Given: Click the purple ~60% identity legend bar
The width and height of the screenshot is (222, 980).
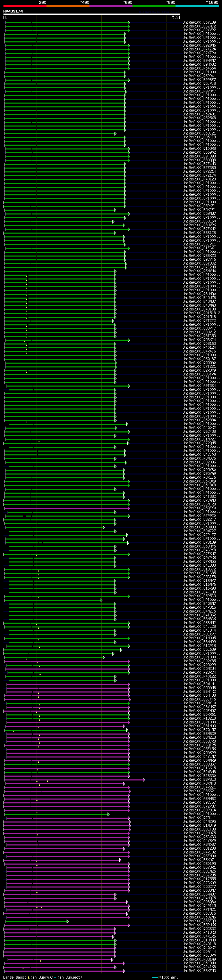Looking at the screenshot, I should (x=111, y=6).
